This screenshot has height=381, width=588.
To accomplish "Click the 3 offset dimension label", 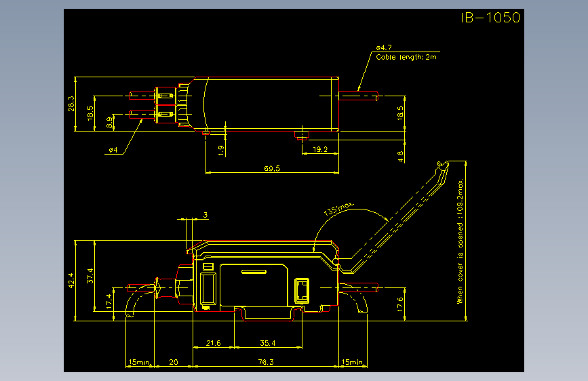I will tap(205, 215).
